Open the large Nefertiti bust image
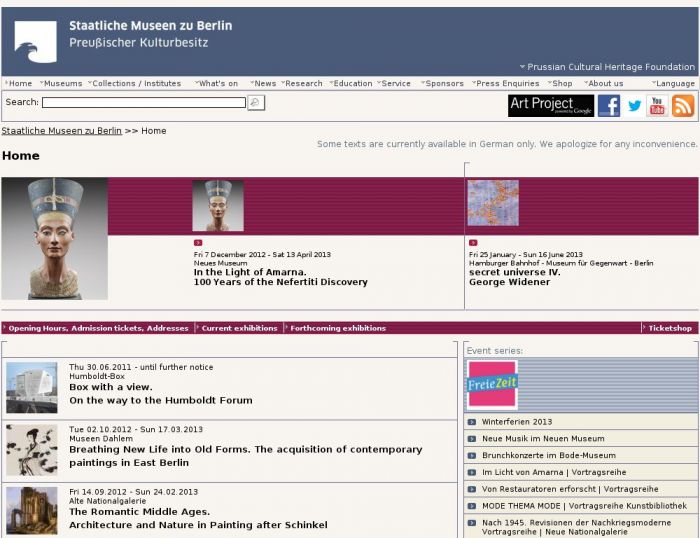This screenshot has width=700, height=538. pyautogui.click(x=54, y=239)
